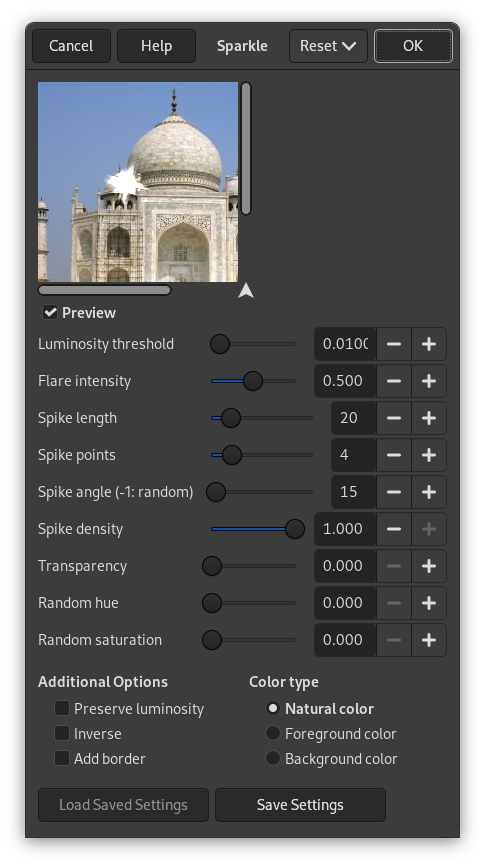Increase Spike length with plus
485x866 pixels.
[429, 418]
